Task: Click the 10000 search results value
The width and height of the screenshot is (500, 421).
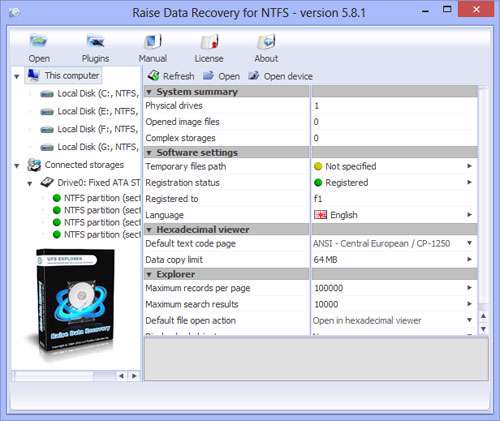Action: 326,304
